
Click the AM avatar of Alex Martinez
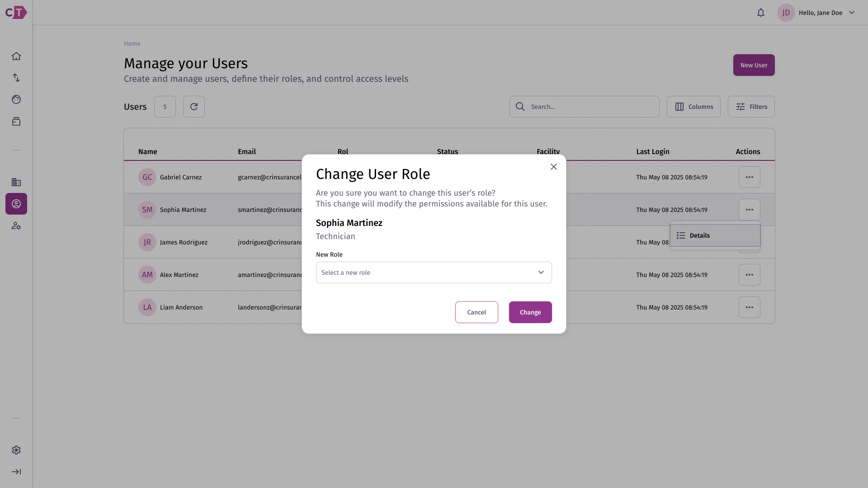tap(147, 275)
